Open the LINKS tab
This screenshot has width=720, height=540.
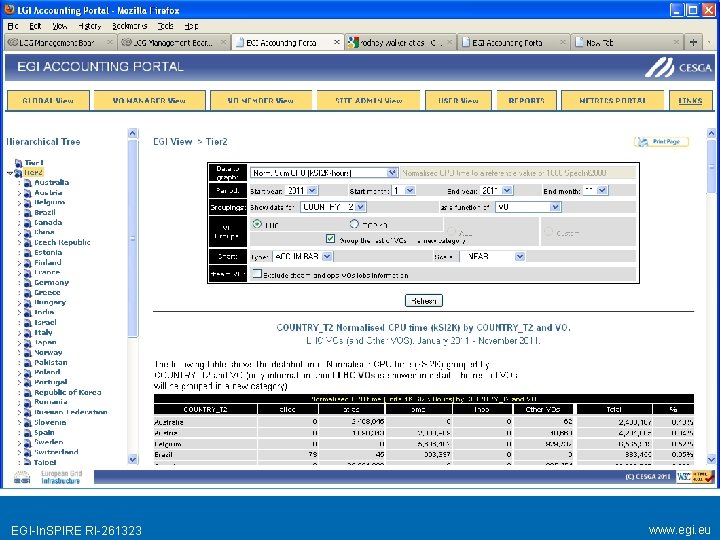[691, 101]
